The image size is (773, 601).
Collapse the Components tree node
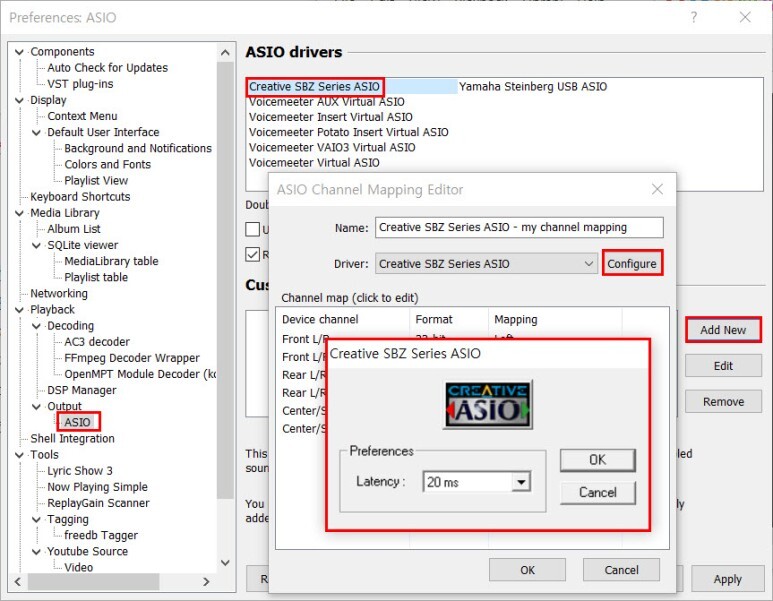19,52
